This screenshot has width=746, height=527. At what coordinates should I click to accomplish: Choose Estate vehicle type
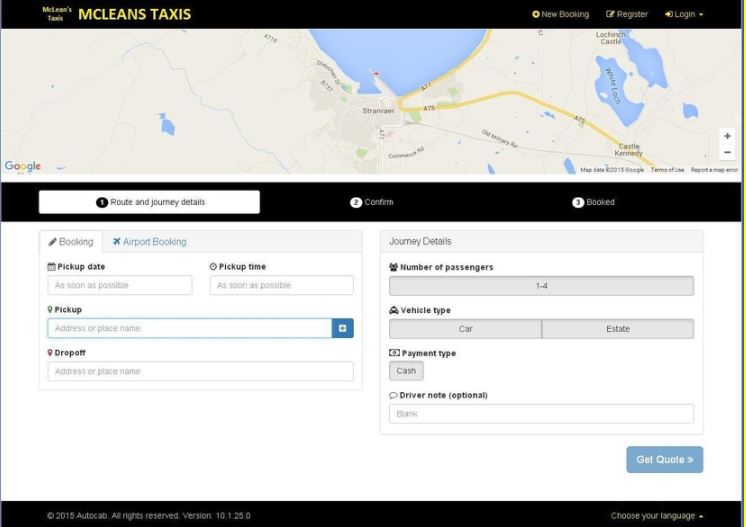click(x=618, y=329)
